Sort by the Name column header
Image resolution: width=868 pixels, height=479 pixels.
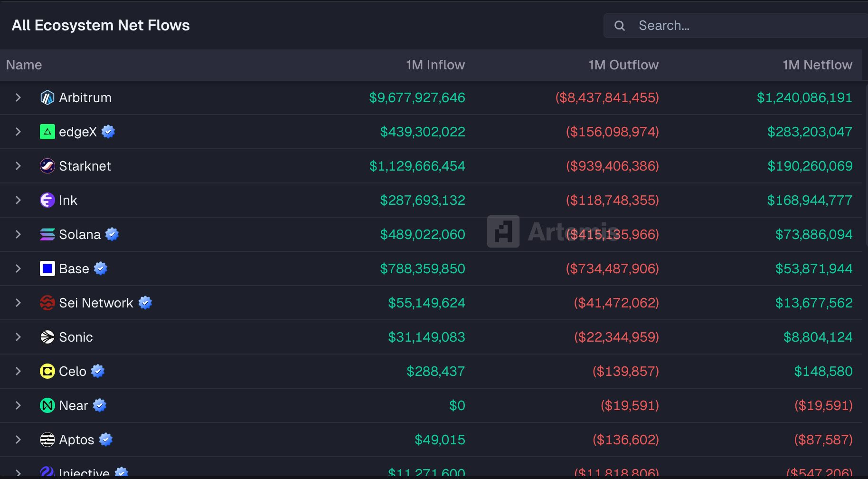pos(24,65)
